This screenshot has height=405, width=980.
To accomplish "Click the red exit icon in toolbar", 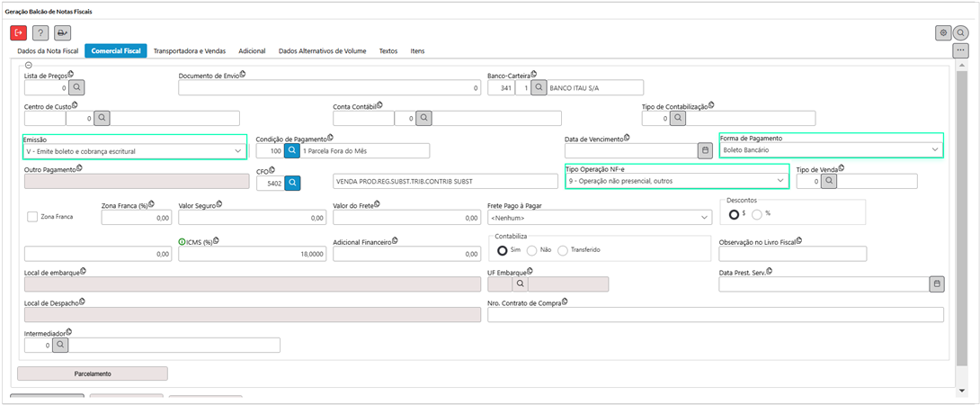I will (18, 32).
